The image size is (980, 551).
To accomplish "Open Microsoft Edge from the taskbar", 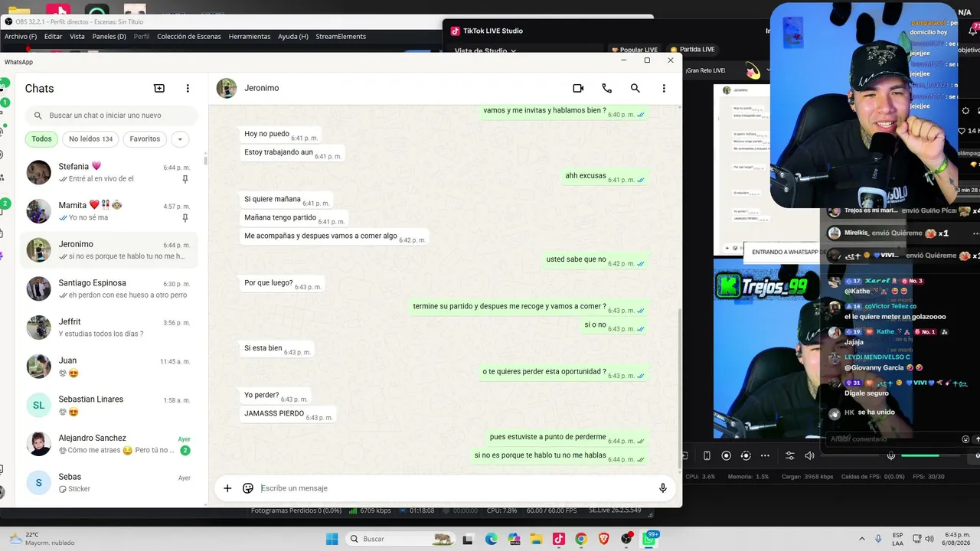I will coord(492,539).
